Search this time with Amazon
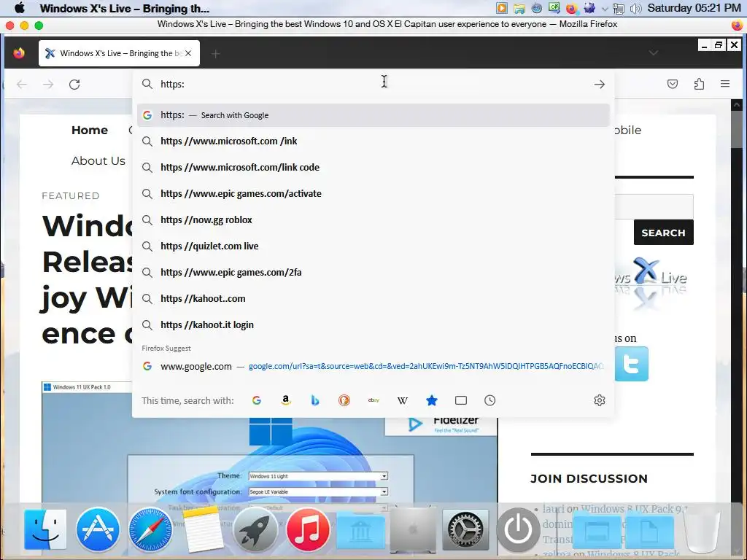The width and height of the screenshot is (747, 560). tap(286, 400)
